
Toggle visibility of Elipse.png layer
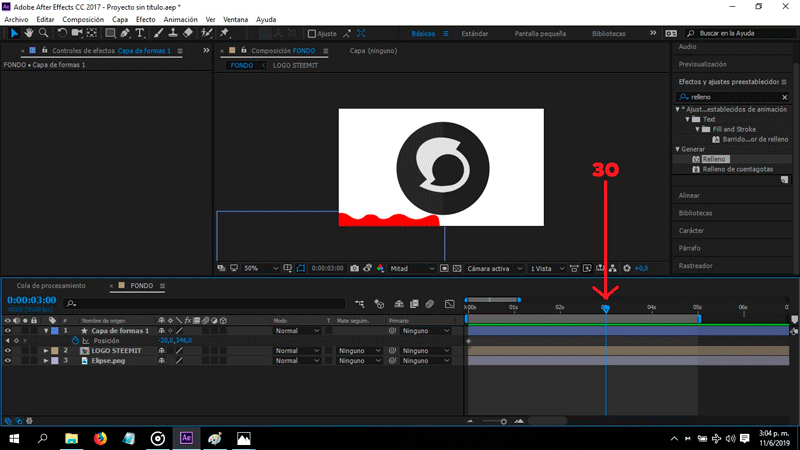(x=8, y=360)
